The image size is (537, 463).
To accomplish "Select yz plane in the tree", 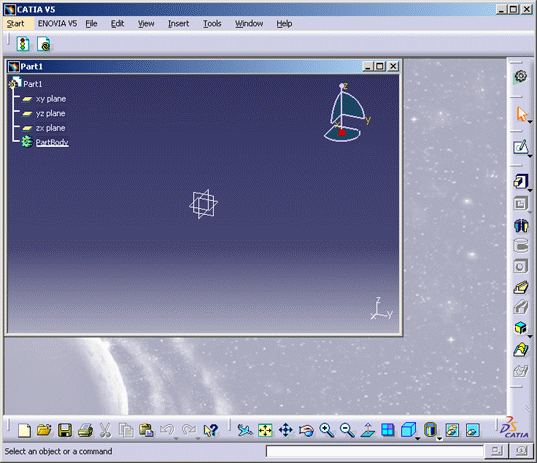I will [50, 113].
